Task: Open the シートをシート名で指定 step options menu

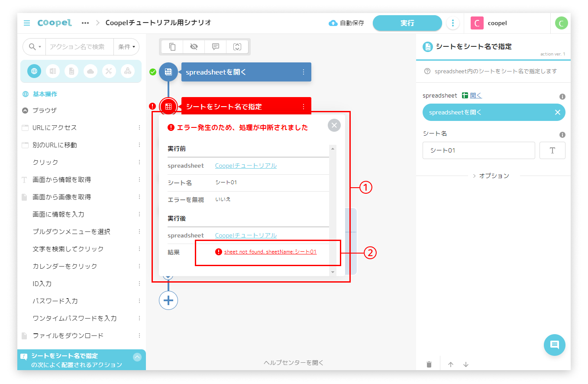Action: click(x=304, y=106)
